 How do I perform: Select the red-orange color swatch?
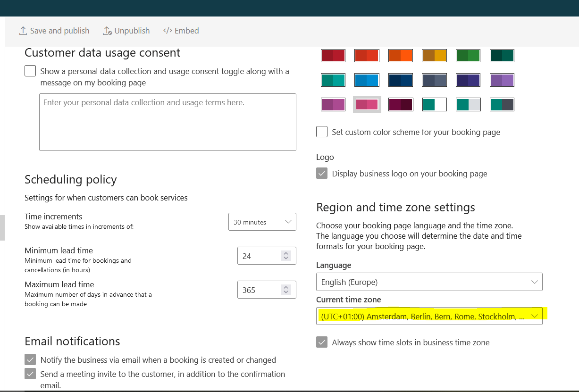tap(367, 56)
